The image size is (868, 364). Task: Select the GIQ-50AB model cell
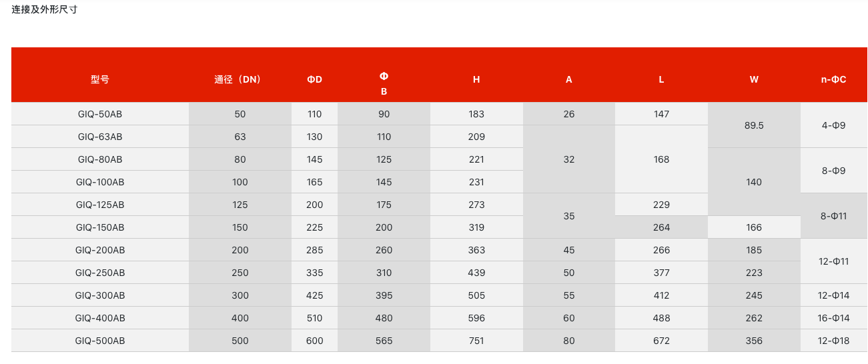pyautogui.click(x=100, y=114)
